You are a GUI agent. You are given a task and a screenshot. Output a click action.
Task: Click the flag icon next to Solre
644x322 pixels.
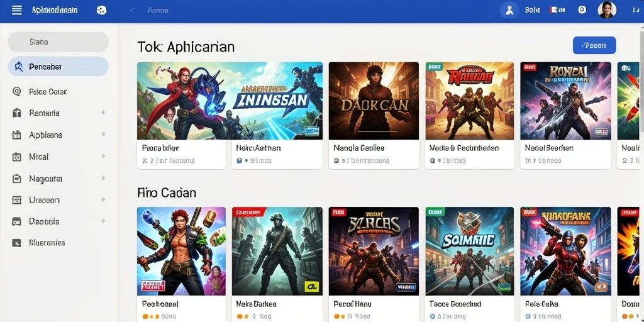pos(553,10)
